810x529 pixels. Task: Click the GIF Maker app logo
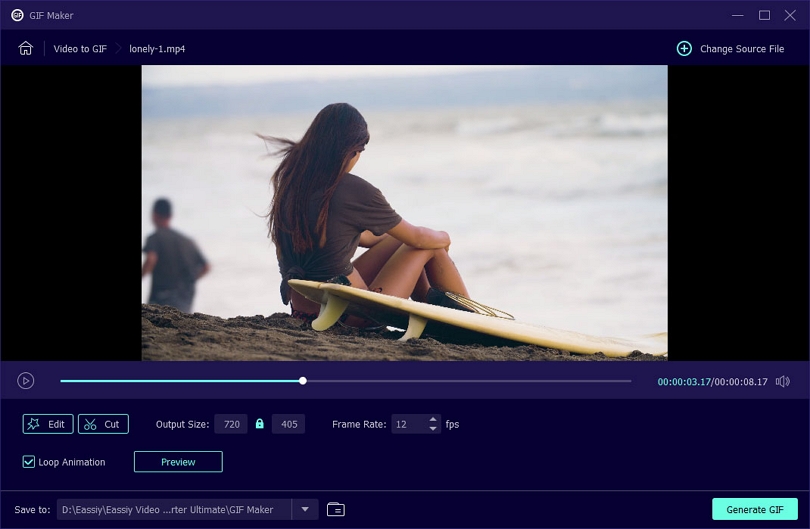point(17,15)
